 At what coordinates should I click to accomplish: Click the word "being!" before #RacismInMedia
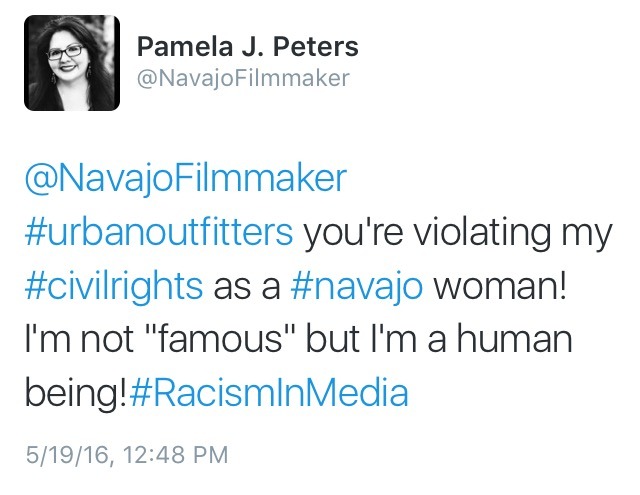76,393
